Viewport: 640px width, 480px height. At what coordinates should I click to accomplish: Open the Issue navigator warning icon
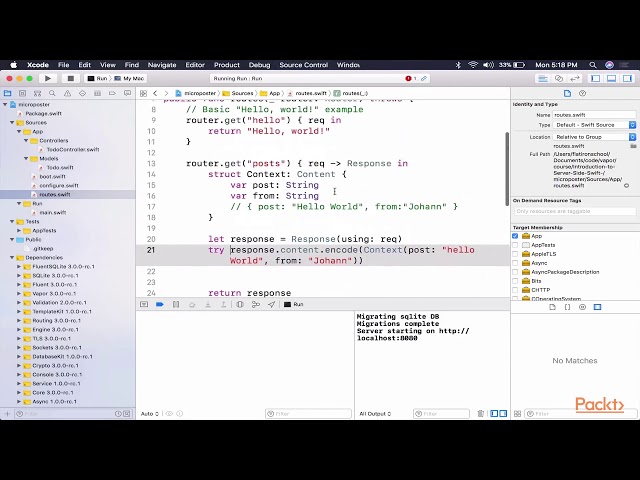click(x=67, y=93)
